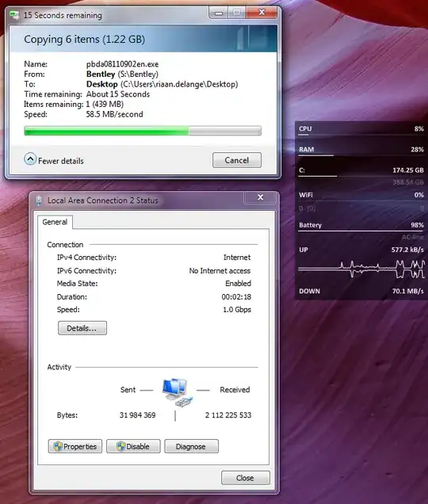This screenshot has width=428, height=504.
Task: Close the Connection Status dialog with Close button
Action: point(246,478)
